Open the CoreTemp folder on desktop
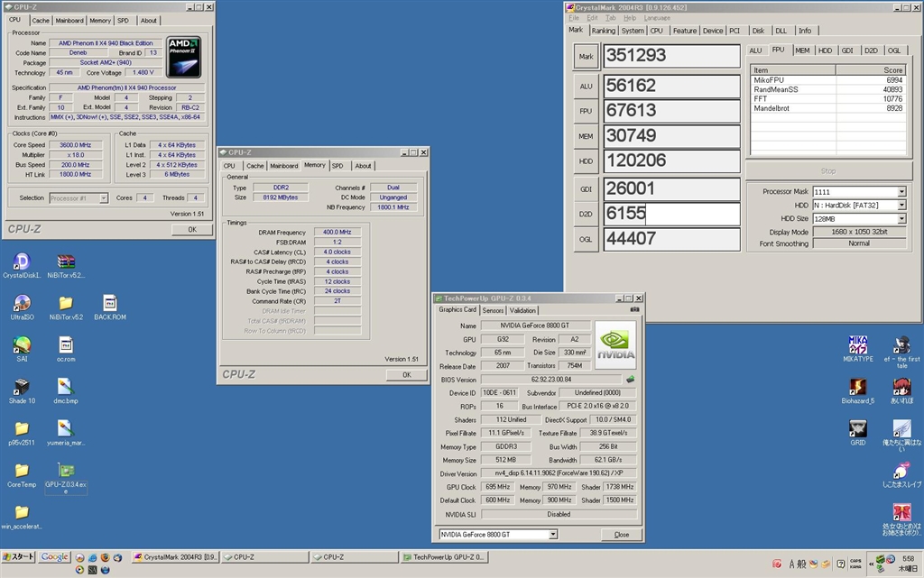The width and height of the screenshot is (924, 578). [22, 471]
